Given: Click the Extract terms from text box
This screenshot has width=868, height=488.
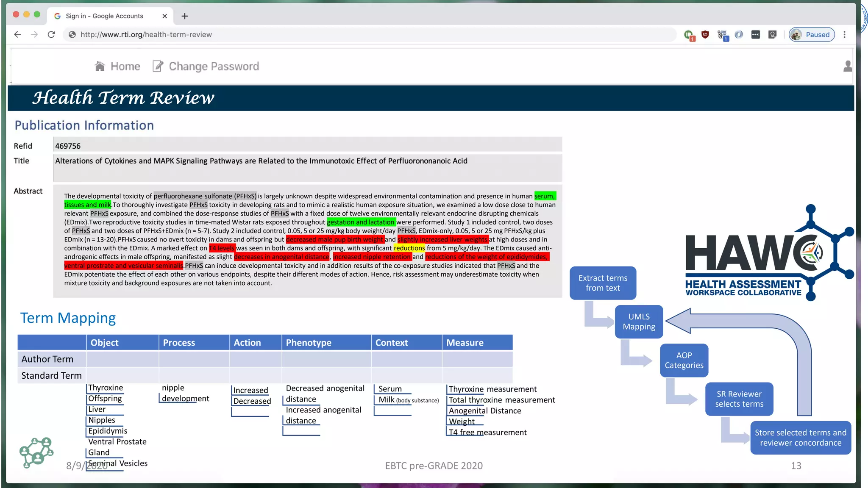Looking at the screenshot, I should (x=603, y=283).
